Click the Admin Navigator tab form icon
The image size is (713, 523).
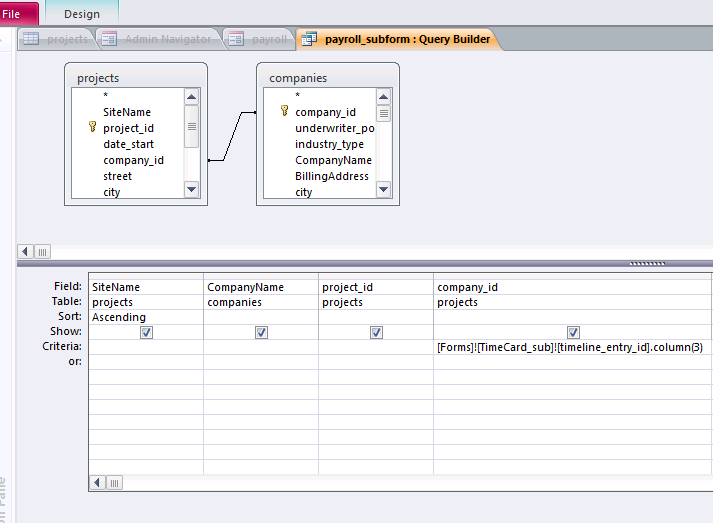(x=108, y=40)
